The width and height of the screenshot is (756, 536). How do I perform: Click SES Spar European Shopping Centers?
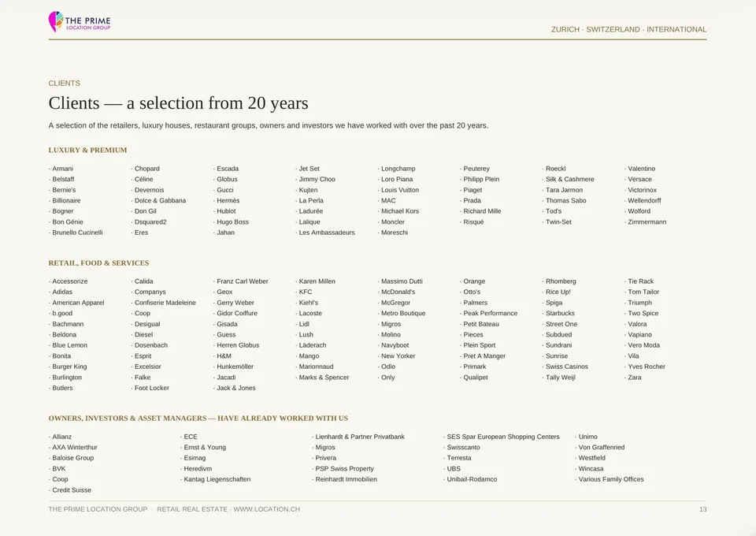tap(503, 437)
